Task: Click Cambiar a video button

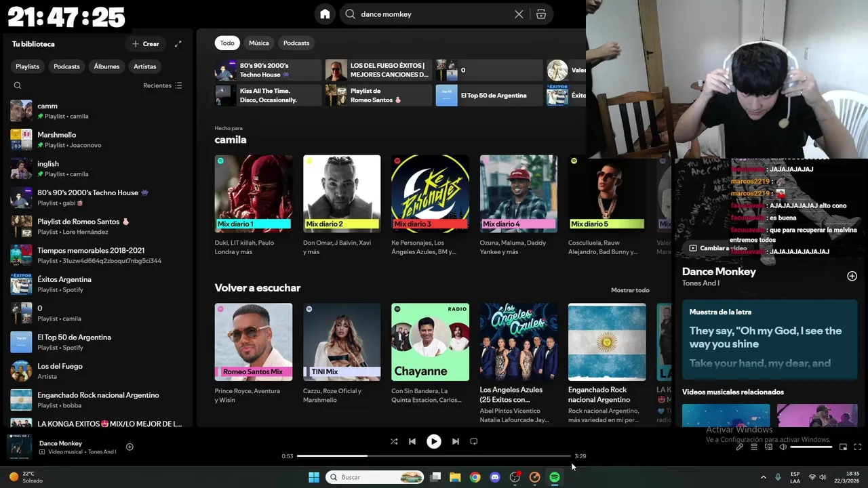Action: click(x=718, y=248)
